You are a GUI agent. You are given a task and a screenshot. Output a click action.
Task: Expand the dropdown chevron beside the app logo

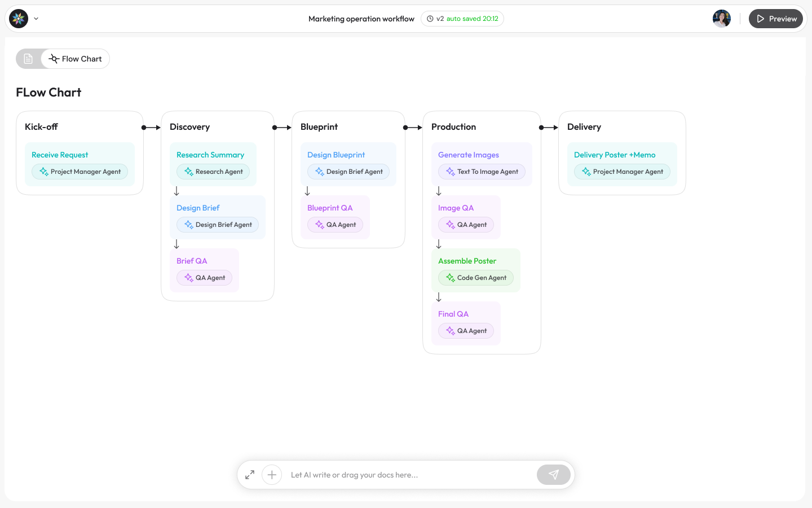click(x=36, y=19)
